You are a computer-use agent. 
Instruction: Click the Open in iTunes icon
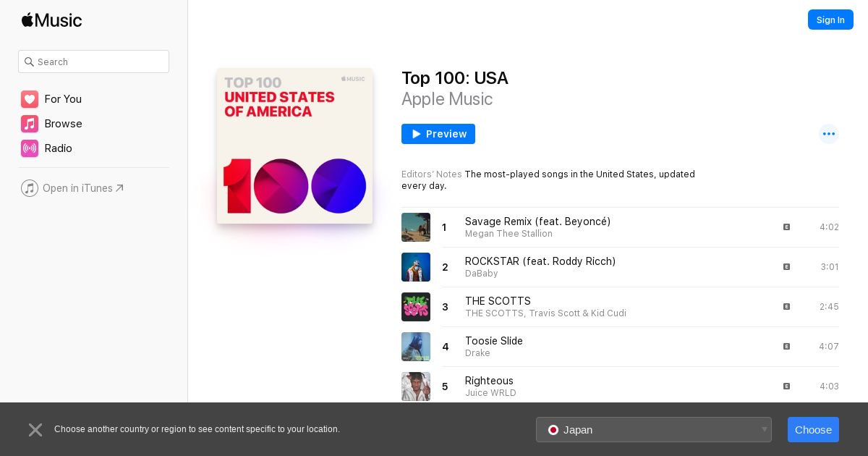(30, 188)
